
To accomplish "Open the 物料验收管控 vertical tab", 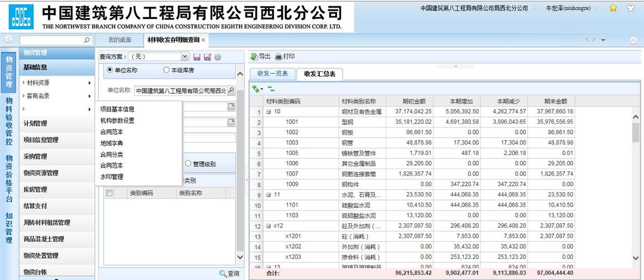I will [x=9, y=121].
